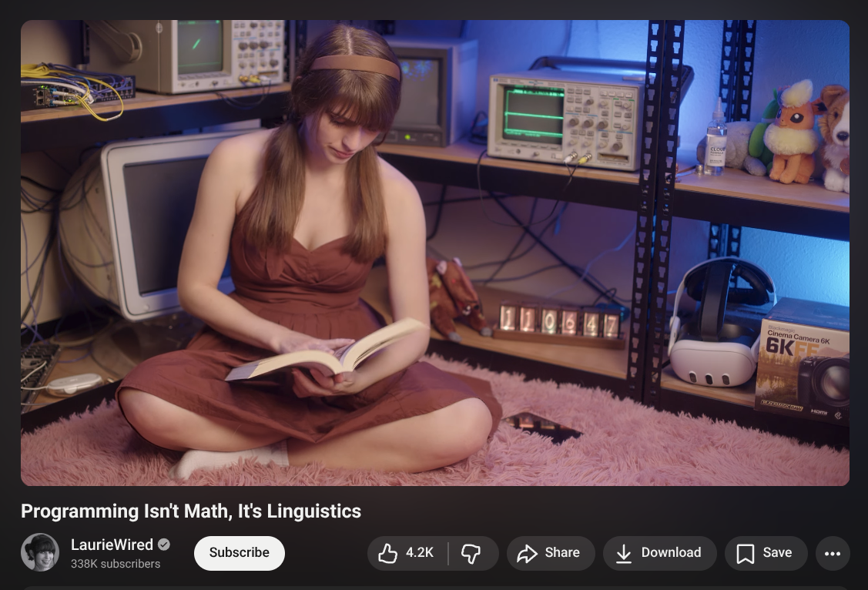Click the video title 'Programming Isn't Math, It's Linguistics'

pyautogui.click(x=191, y=511)
